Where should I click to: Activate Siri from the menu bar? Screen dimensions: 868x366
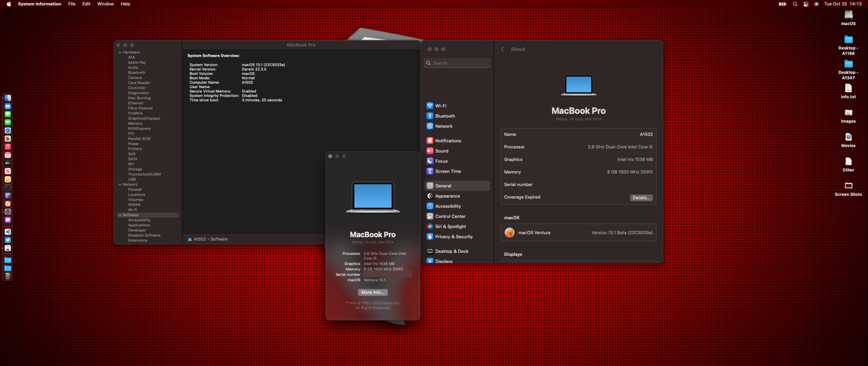816,4
